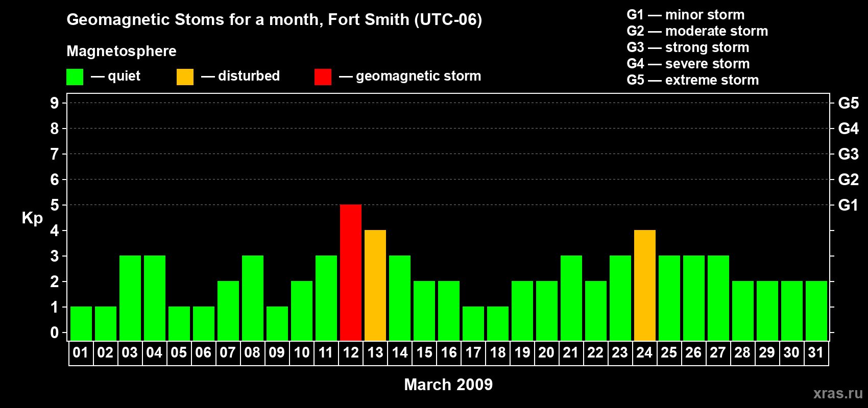The height and width of the screenshot is (408, 868).
Task: Click the day 31 label on axis
Action: pyautogui.click(x=816, y=353)
